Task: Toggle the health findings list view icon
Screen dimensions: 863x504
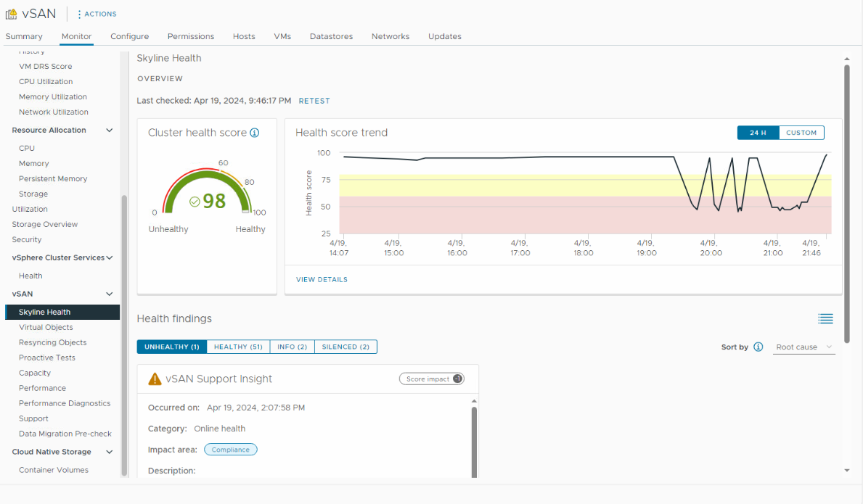Action: [825, 319]
